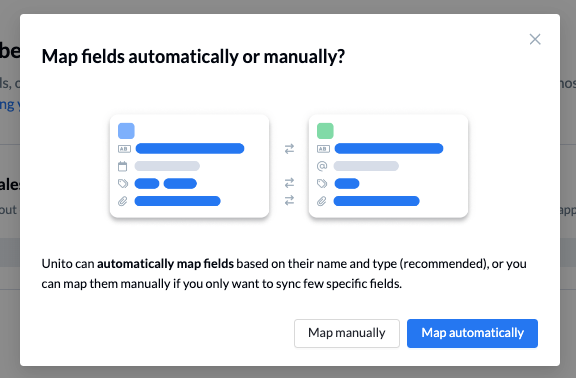576x378 pixels.
Task: Close the map fields dialog
Action: point(535,39)
